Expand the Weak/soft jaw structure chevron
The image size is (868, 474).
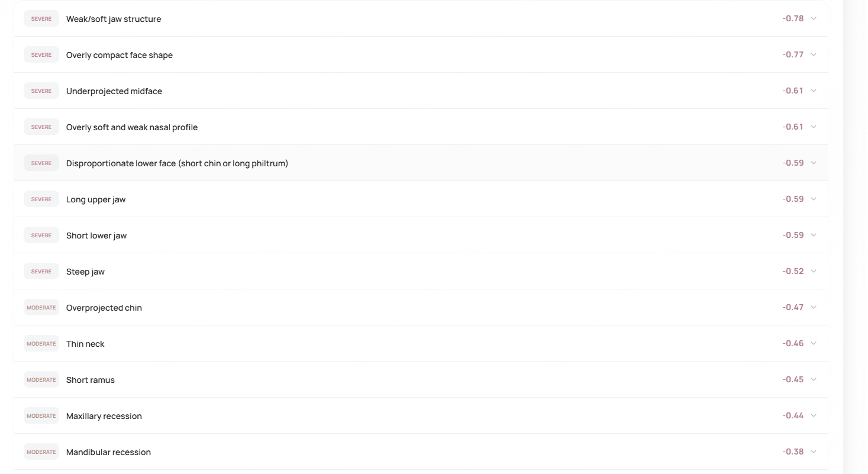click(814, 18)
